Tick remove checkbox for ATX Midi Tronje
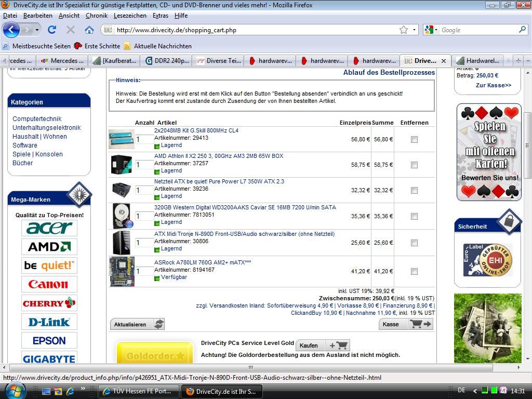 [414, 243]
